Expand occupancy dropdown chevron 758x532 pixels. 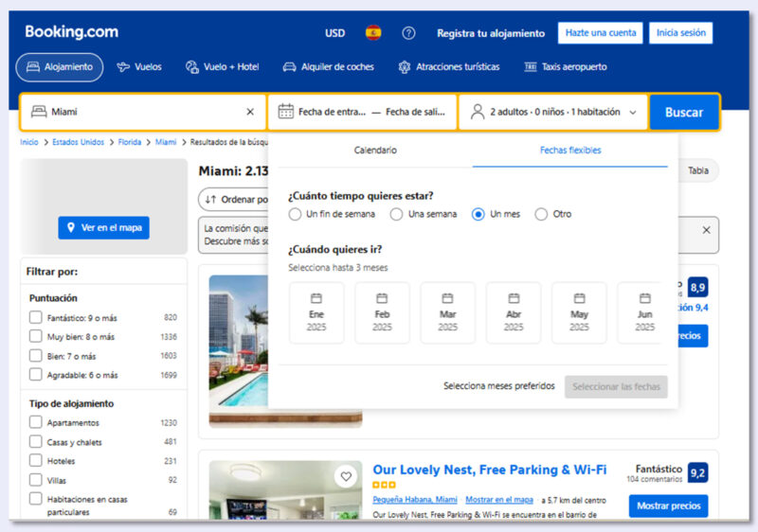point(633,113)
